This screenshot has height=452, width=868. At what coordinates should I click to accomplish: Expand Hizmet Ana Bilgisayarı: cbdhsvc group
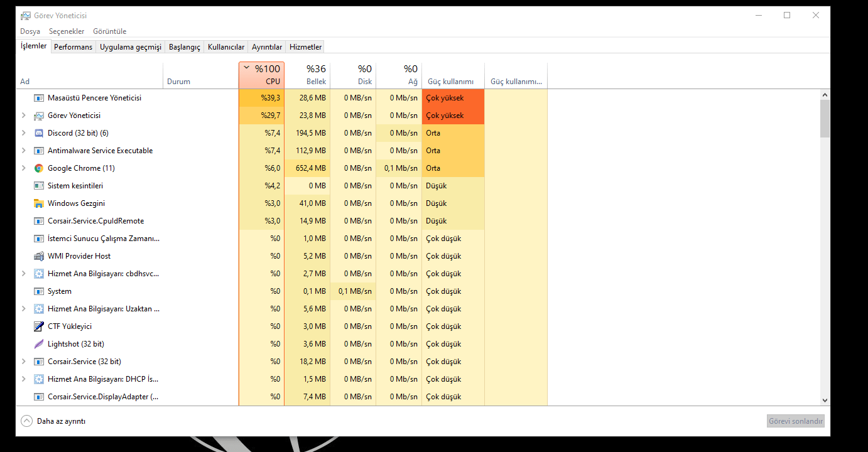[x=24, y=274]
